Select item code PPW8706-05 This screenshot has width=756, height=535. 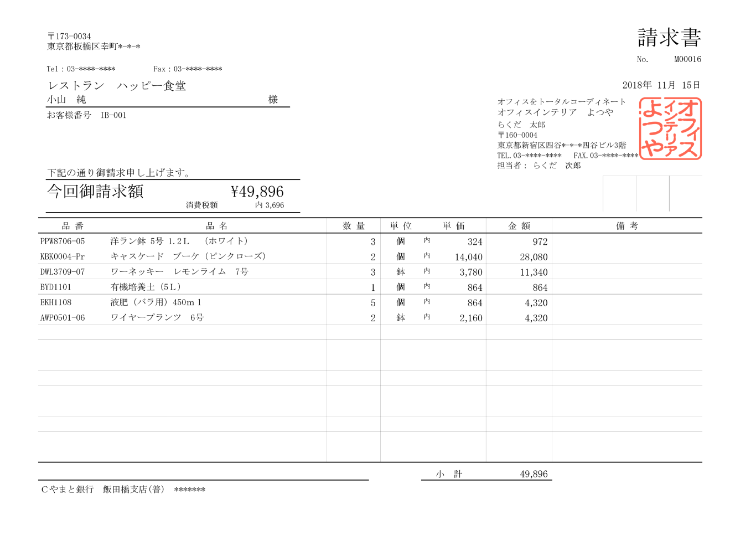(x=63, y=241)
